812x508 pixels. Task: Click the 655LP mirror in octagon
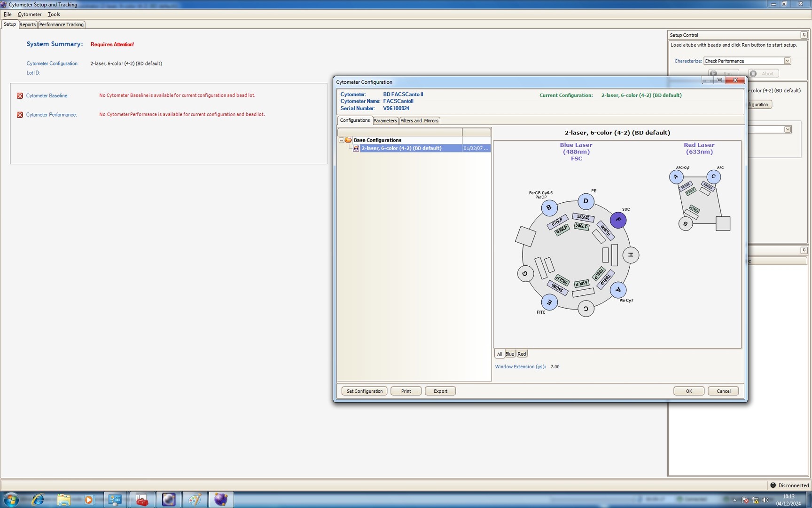point(561,230)
